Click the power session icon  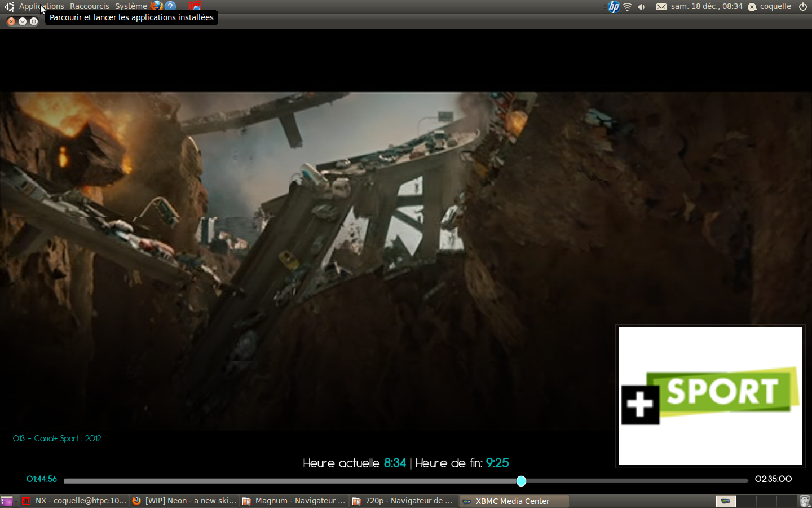803,7
